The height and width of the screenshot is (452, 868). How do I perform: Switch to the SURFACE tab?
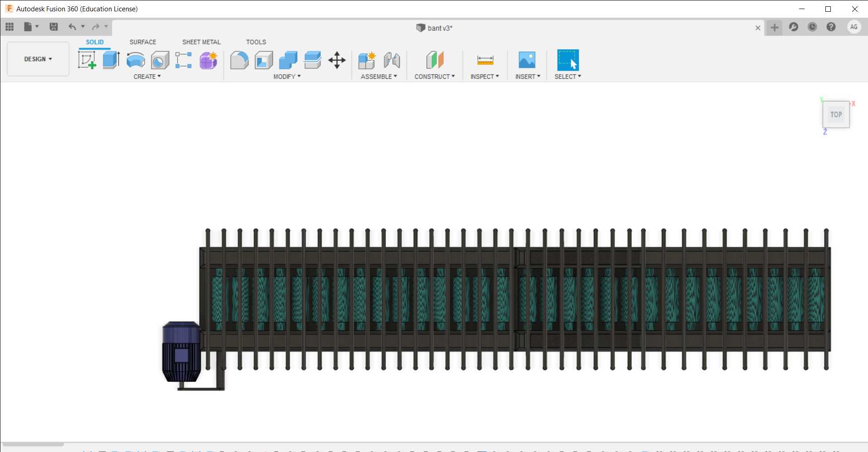(x=143, y=42)
